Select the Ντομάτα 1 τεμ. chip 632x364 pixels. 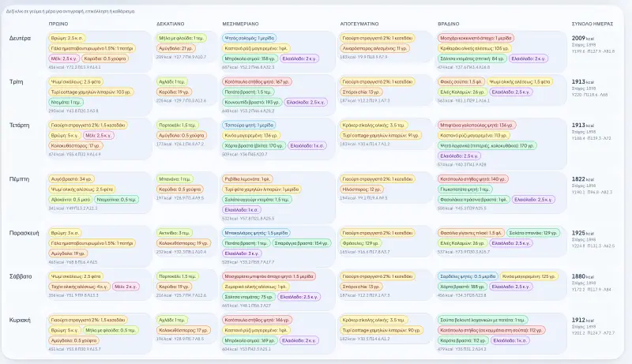pyautogui.click(x=66, y=103)
